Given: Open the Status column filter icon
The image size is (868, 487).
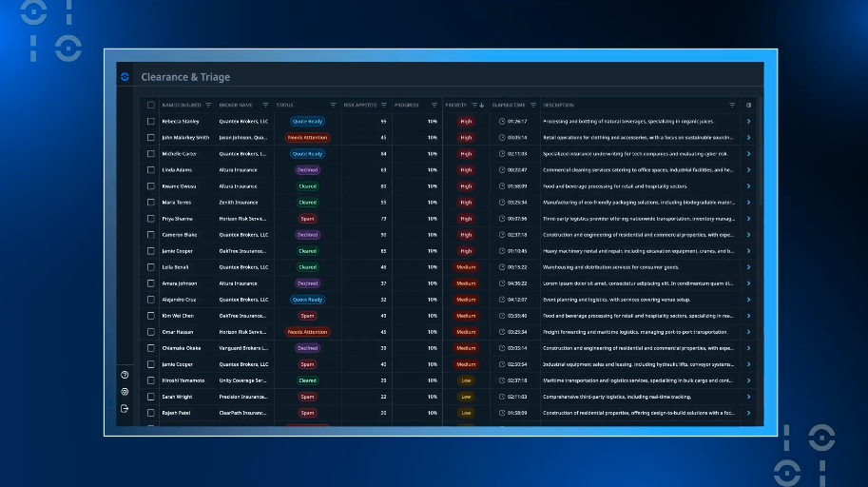Looking at the screenshot, I should [333, 105].
